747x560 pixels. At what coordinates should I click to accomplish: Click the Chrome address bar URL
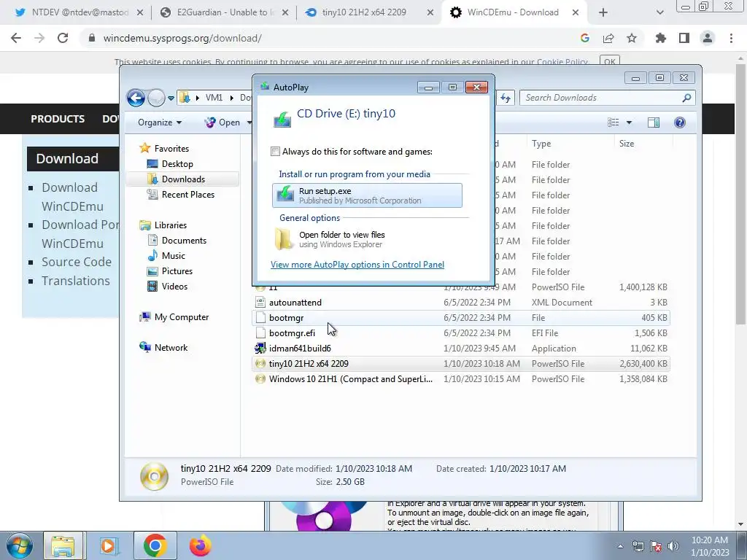point(182,38)
